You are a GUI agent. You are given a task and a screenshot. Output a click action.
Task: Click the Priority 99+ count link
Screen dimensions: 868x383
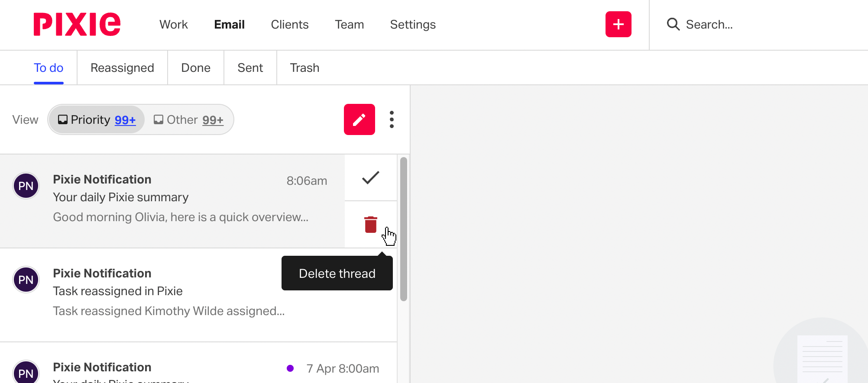click(x=125, y=120)
